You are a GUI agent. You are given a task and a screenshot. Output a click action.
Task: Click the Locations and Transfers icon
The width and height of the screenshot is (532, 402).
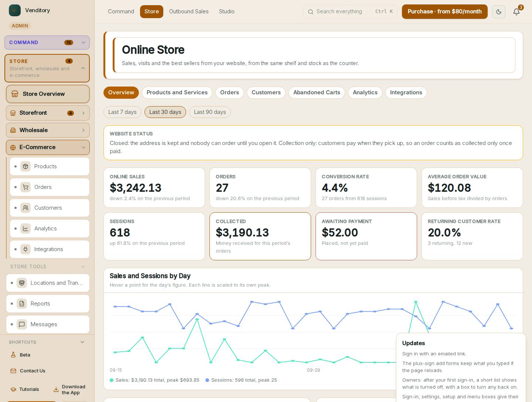22,283
